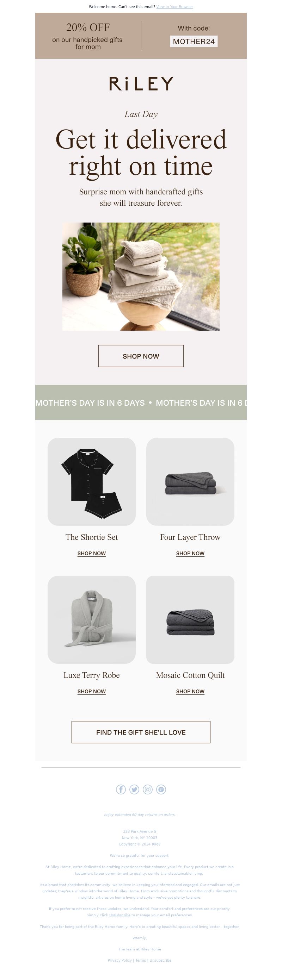Click View in Your Browser link
This screenshot has width=282, height=980.
[x=174, y=7]
